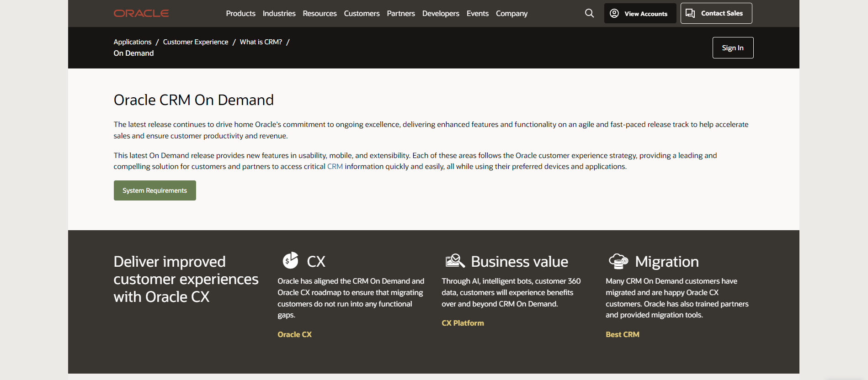
Task: Click the 'Deliver improved customer experiences' heading
Action: click(x=186, y=279)
